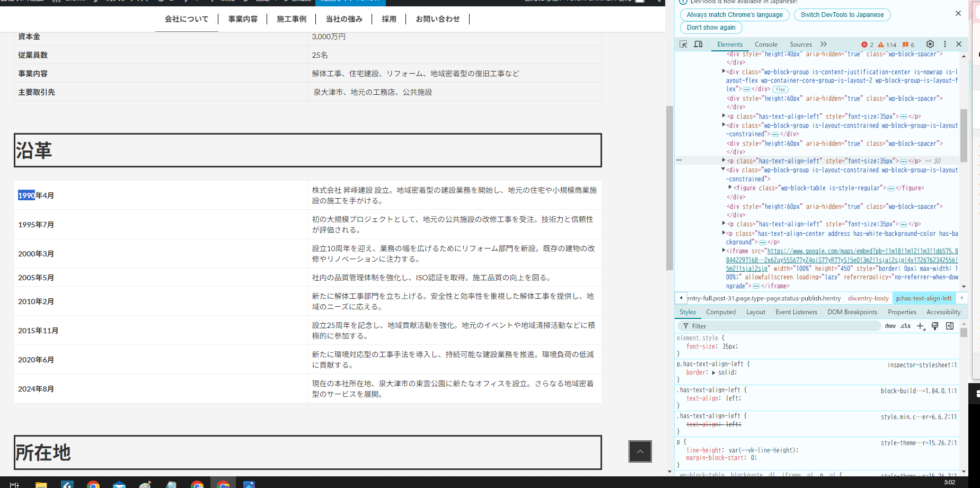The width and height of the screenshot is (980, 488).
Task: Toggle the .cls element classes panel
Action: click(906, 326)
